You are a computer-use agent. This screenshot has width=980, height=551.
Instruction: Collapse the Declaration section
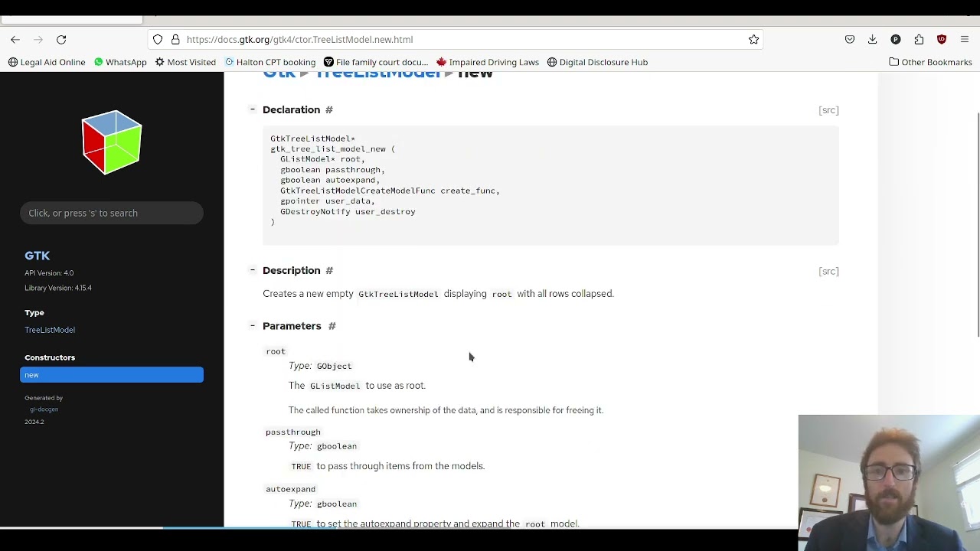(252, 109)
